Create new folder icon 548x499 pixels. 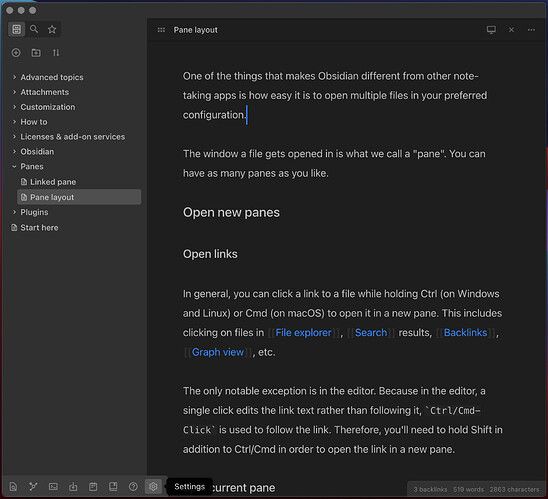click(36, 53)
